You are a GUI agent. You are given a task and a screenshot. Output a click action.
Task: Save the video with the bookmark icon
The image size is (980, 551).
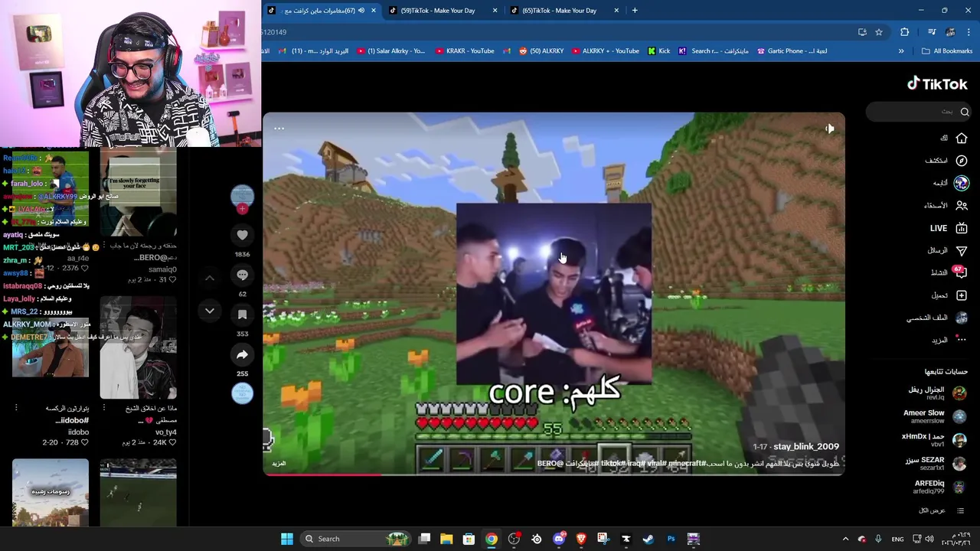242,315
